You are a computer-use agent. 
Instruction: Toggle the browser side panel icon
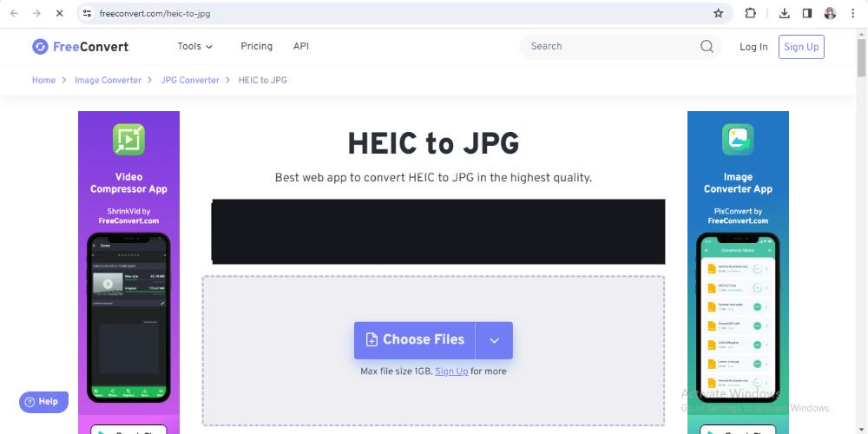pyautogui.click(x=806, y=14)
